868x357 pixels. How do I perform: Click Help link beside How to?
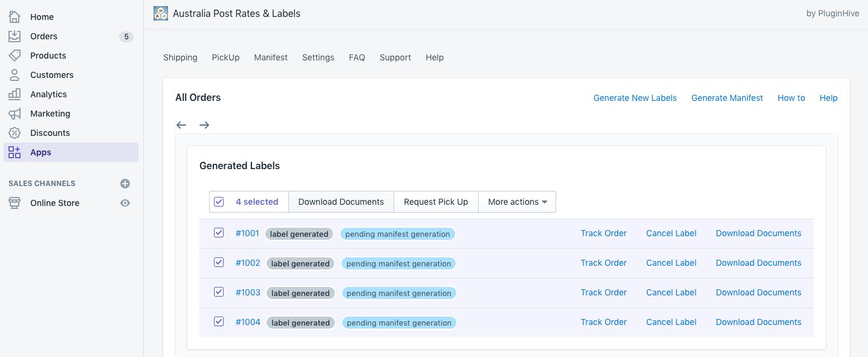[828, 98]
